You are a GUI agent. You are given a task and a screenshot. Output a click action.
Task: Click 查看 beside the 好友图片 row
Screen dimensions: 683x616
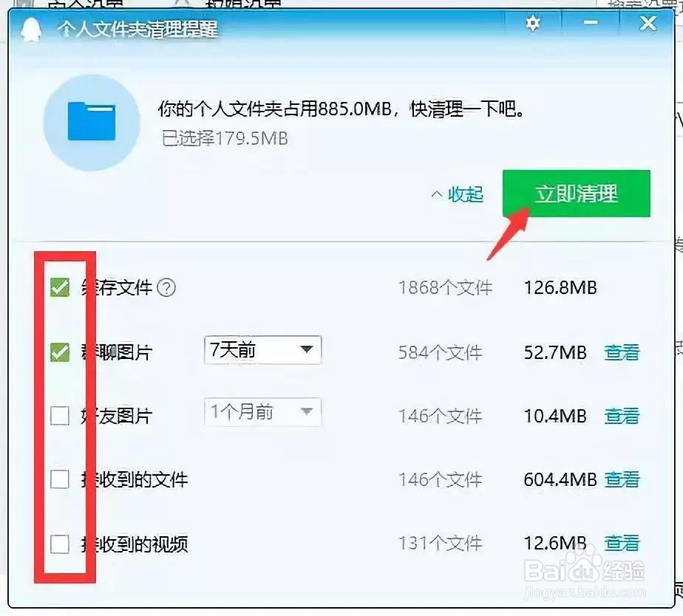(x=622, y=416)
